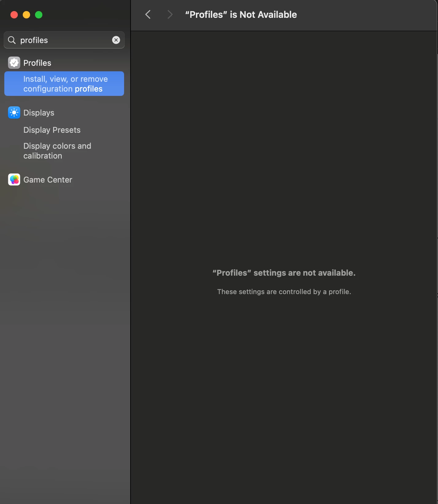
Task: Go back with the left chevron
Action: point(148,14)
